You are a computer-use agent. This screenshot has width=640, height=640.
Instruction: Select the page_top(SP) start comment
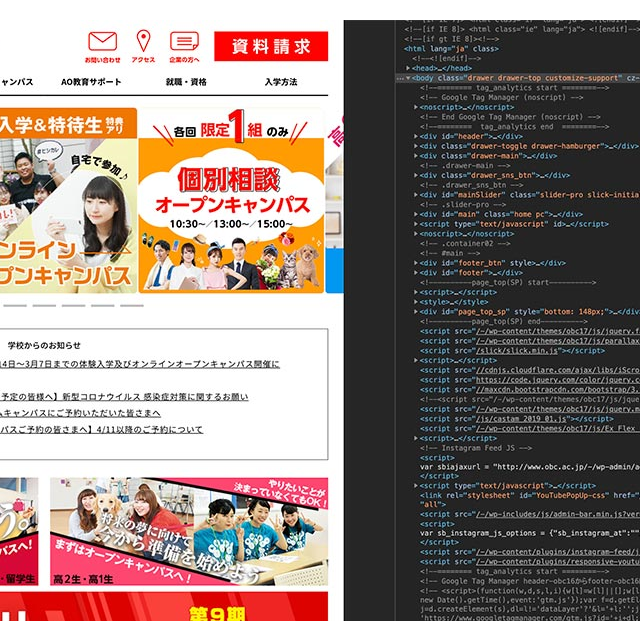coord(508,282)
